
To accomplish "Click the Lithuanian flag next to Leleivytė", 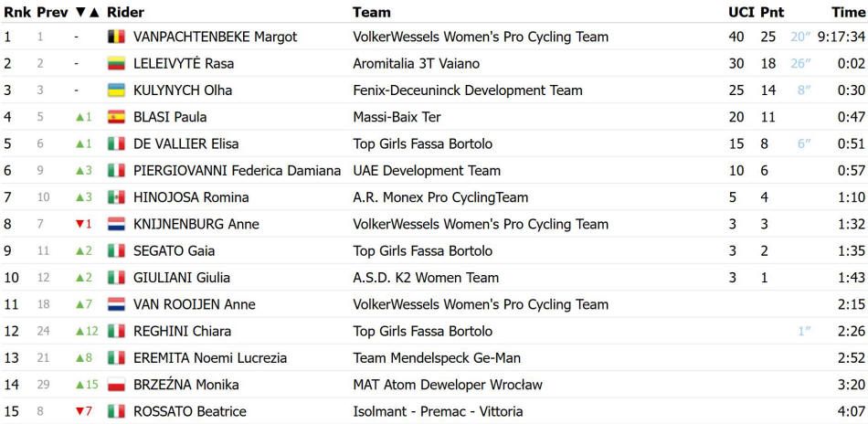I will (116, 64).
